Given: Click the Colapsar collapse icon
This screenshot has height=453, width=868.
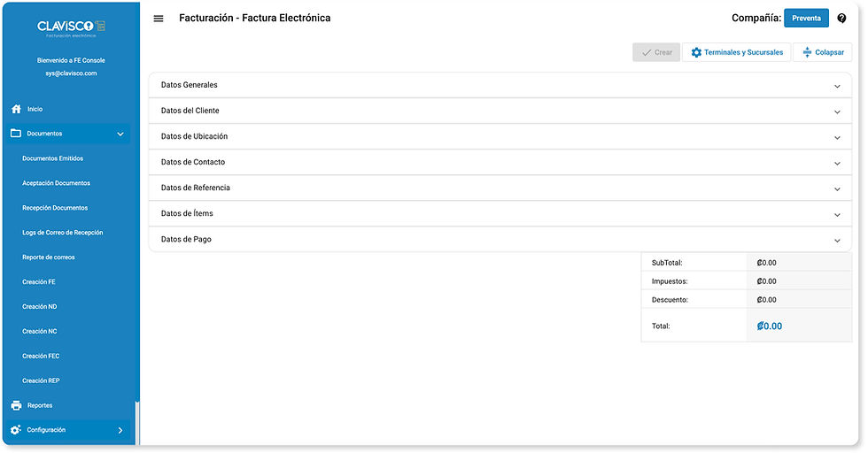Looking at the screenshot, I should pos(807,52).
